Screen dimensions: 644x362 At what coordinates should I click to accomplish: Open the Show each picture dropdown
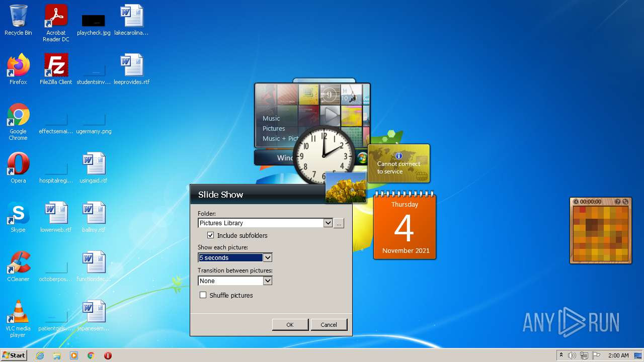pos(268,257)
